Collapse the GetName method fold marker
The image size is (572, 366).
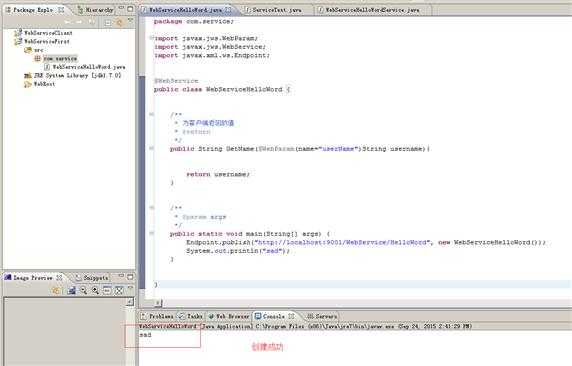151,148
